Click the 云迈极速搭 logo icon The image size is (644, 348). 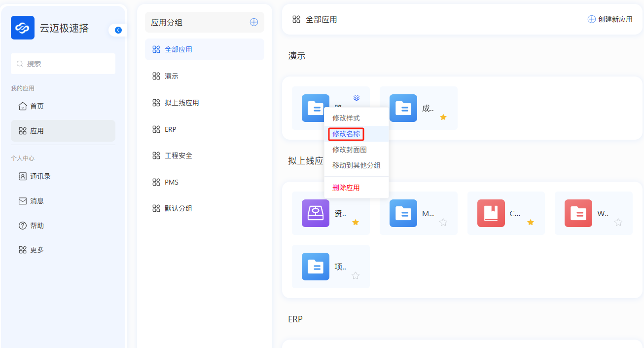[x=23, y=28]
